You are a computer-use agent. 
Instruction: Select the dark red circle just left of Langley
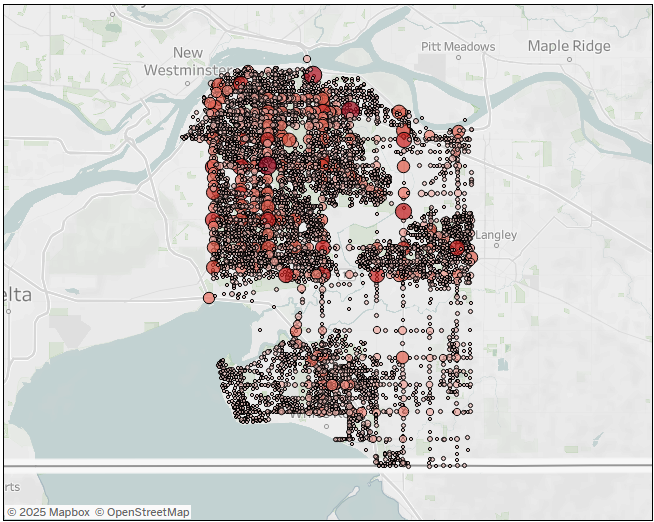458,247
